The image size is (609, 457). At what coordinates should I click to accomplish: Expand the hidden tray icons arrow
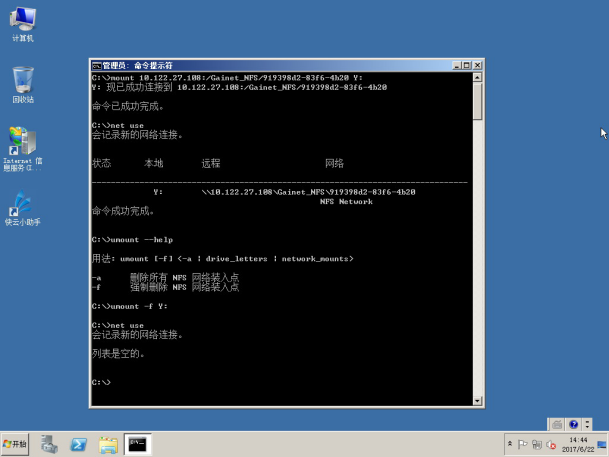[510, 443]
